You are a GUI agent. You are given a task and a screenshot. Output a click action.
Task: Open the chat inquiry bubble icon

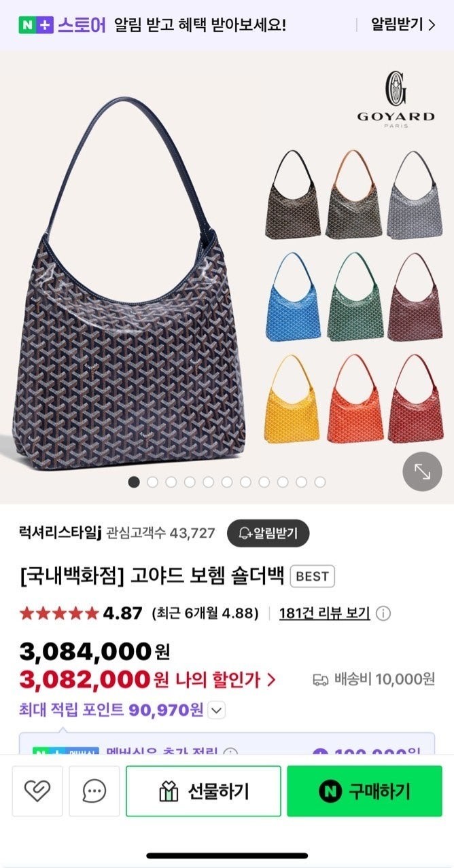click(94, 791)
